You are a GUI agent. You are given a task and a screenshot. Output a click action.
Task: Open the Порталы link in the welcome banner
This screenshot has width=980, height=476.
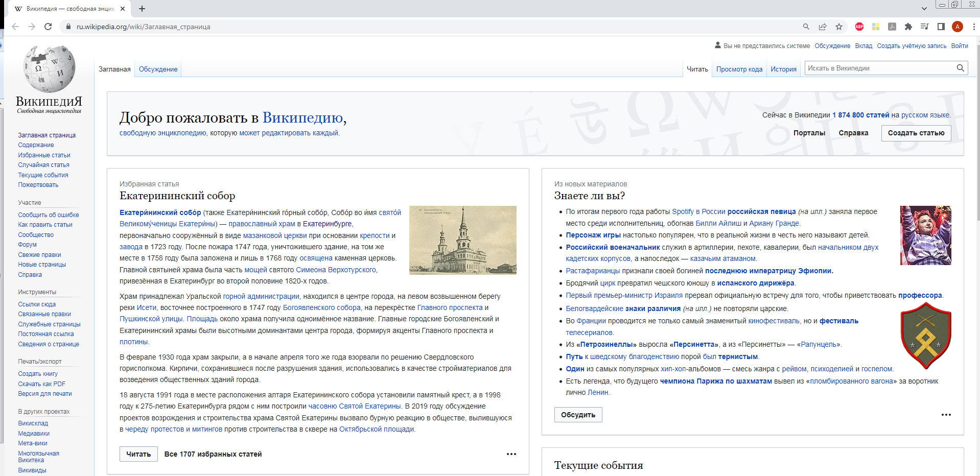(x=809, y=133)
